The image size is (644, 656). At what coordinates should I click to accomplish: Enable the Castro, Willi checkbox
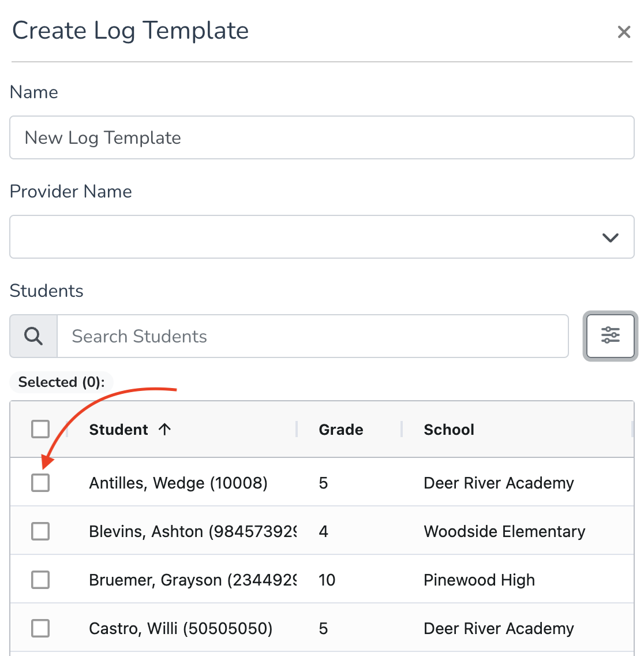click(x=40, y=628)
